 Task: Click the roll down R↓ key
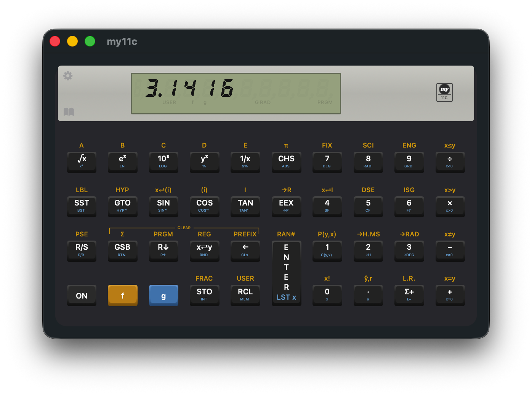[x=163, y=251]
